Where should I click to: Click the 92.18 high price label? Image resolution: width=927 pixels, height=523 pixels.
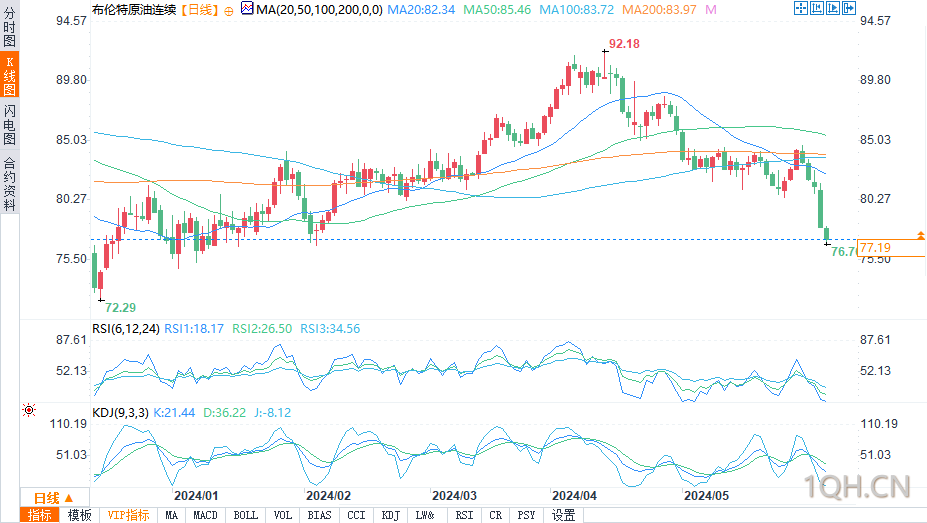pos(624,44)
